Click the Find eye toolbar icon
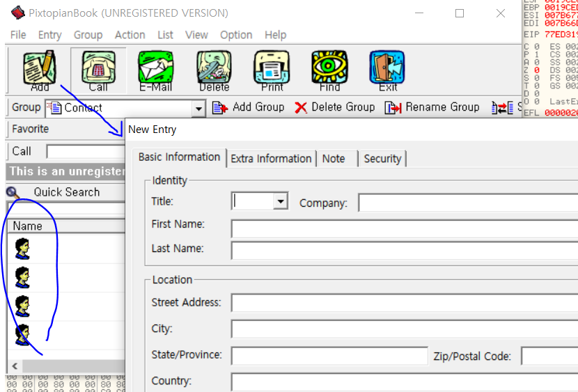The image size is (578, 392). (329, 71)
